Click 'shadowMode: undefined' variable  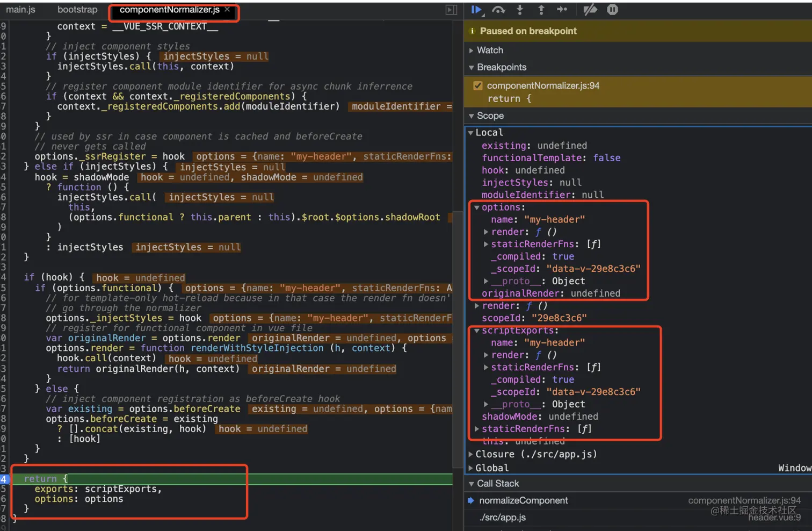coord(540,417)
